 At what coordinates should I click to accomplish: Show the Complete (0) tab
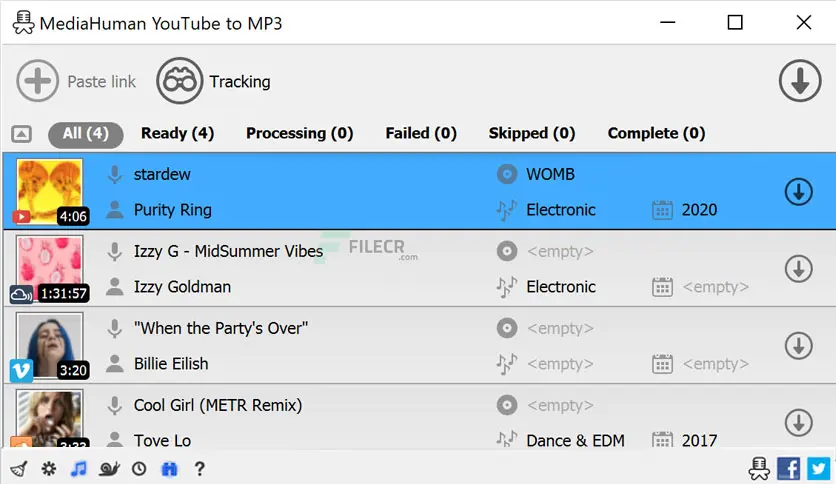[x=656, y=133]
